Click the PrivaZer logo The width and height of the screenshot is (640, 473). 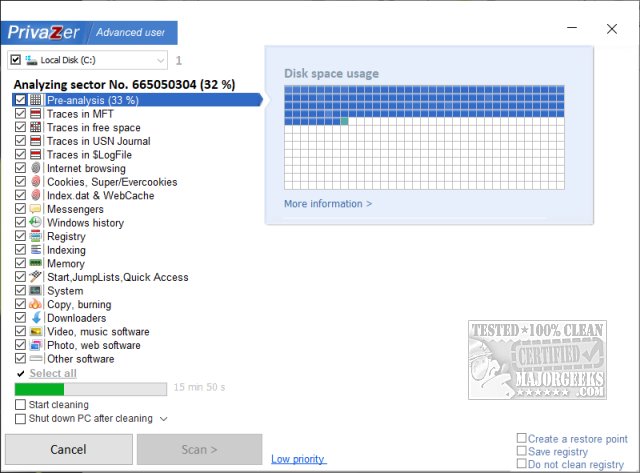pos(43,32)
